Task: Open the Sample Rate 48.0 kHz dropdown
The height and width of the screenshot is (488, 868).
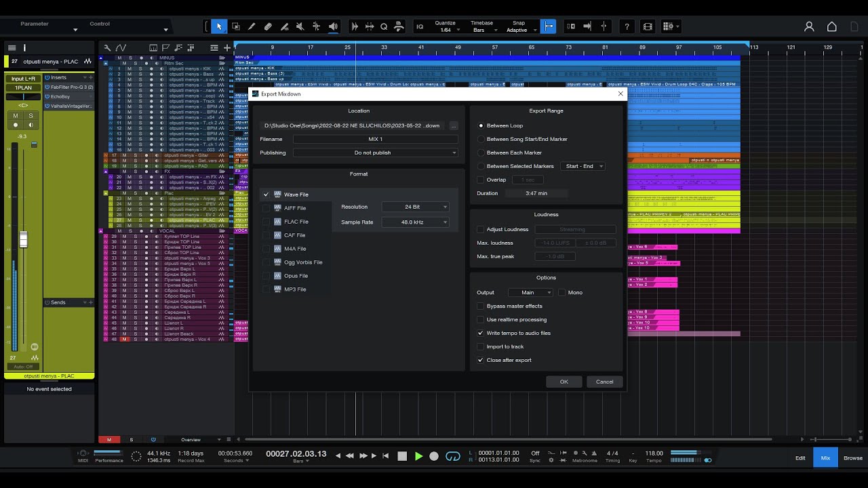Action: tap(416, 222)
